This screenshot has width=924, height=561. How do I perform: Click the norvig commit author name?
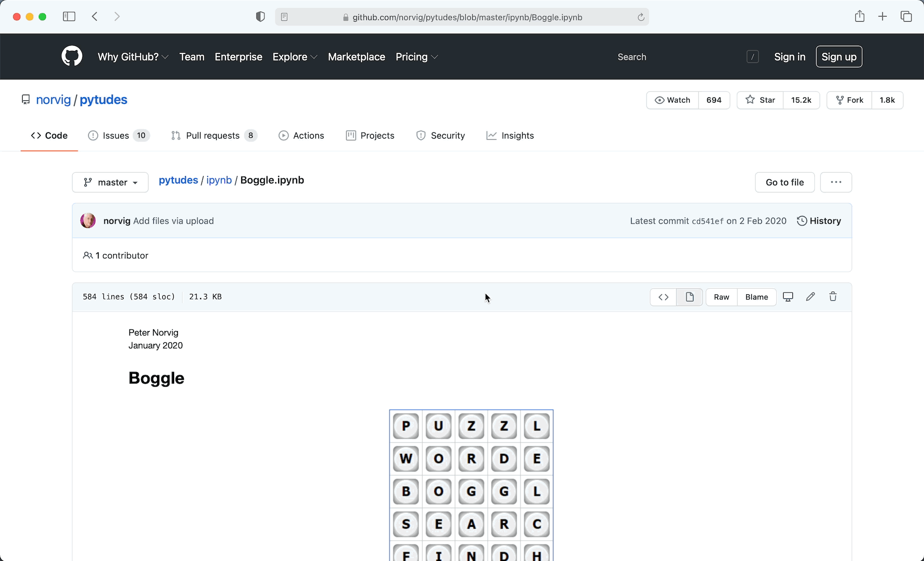[117, 221]
